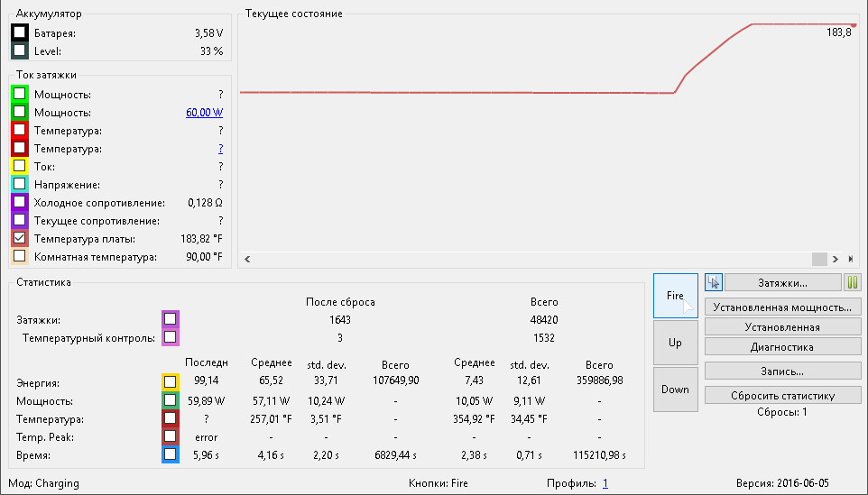Toggle the second Температура dark red checkbox
This screenshot has width=868, height=495.
19,148
